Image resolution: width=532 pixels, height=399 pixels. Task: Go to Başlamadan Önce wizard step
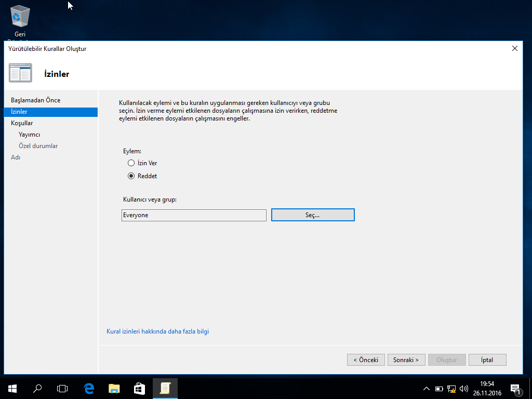[35, 100]
